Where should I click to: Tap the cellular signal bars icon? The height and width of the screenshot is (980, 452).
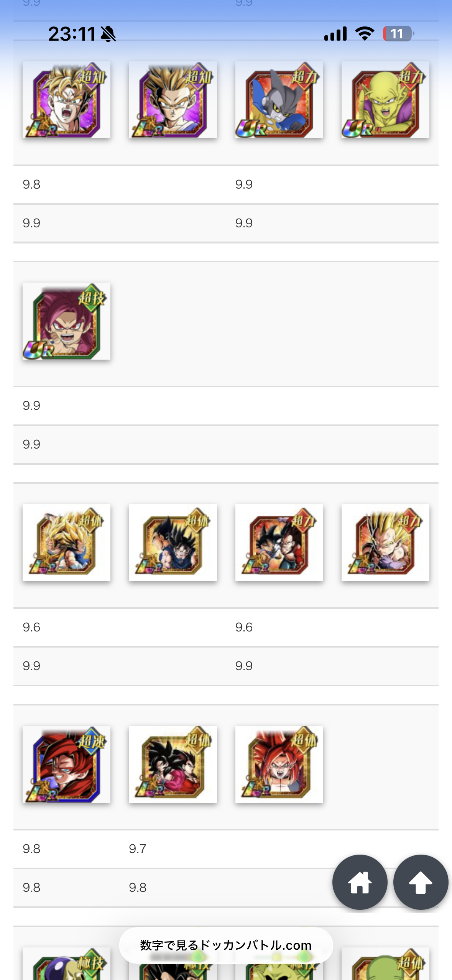(x=335, y=34)
